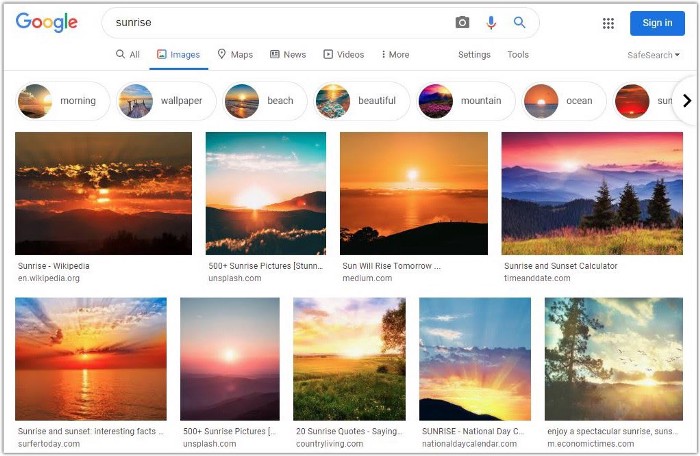This screenshot has height=456, width=700.
Task: Click the Sign in button
Action: click(x=657, y=23)
